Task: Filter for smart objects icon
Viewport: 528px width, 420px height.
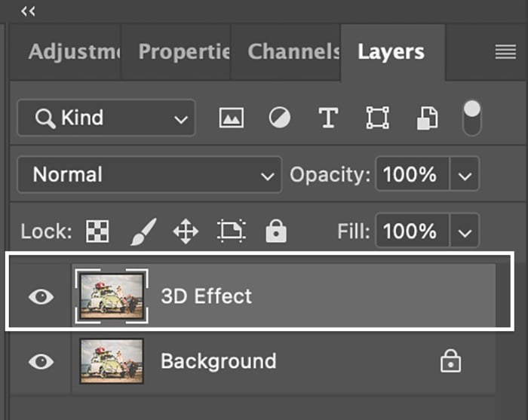Action: click(428, 118)
